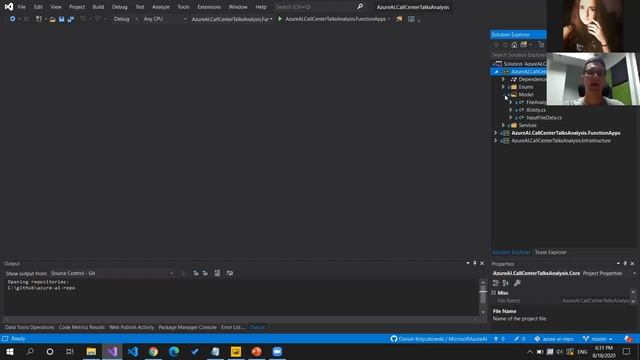The height and width of the screenshot is (360, 640).
Task: Open Google Chrome from the taskbar
Action: click(153, 351)
